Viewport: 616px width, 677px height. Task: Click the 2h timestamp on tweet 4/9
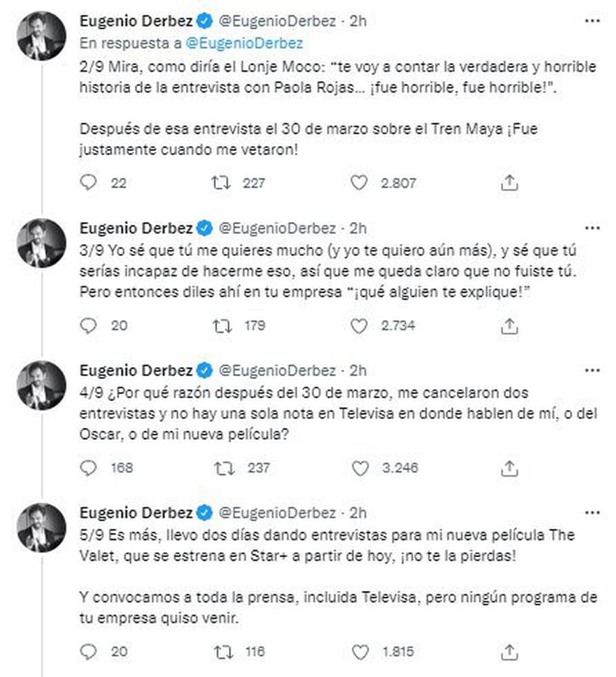pyautogui.click(x=359, y=370)
